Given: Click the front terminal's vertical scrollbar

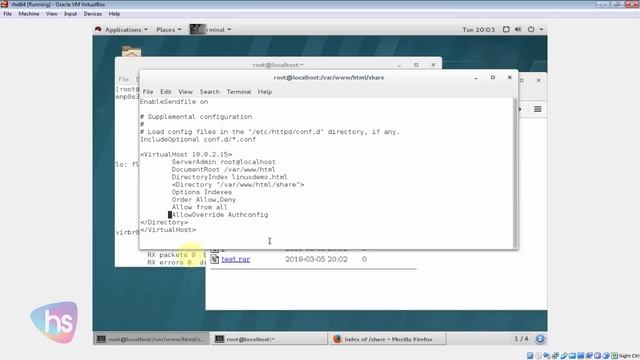Looking at the screenshot, I should pos(515,172).
